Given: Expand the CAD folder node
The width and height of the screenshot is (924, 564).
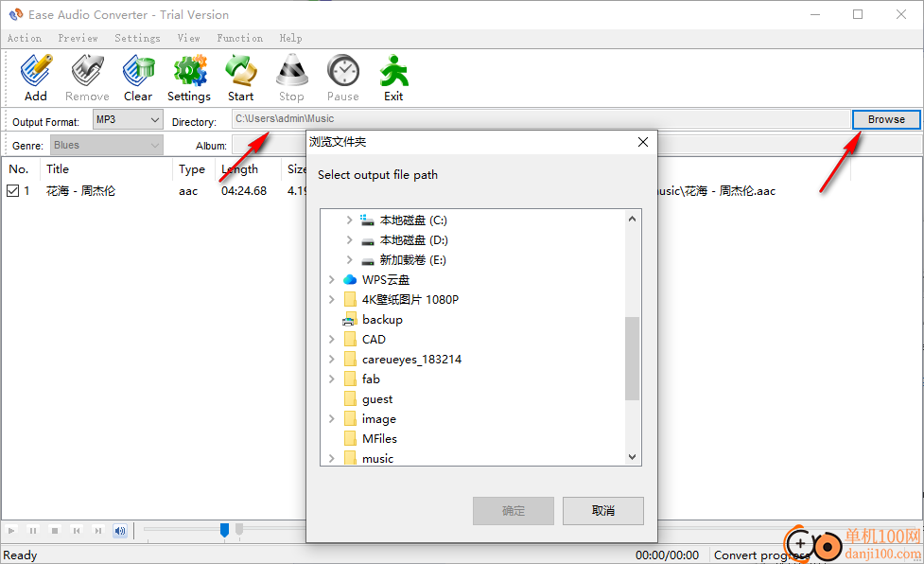Looking at the screenshot, I should (332, 340).
